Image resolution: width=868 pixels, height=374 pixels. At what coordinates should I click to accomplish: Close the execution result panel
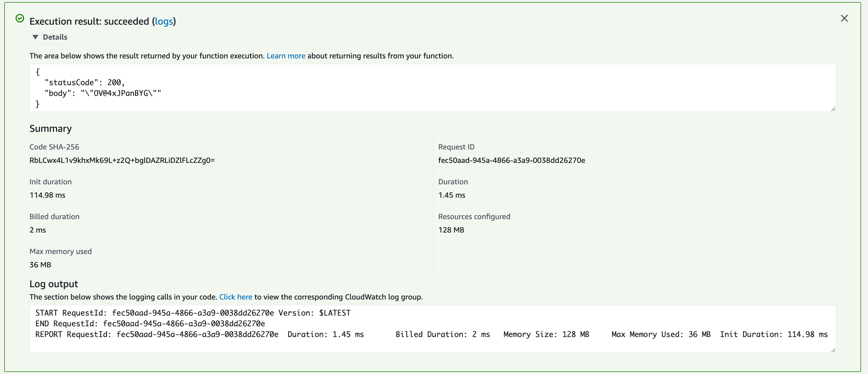point(844,18)
